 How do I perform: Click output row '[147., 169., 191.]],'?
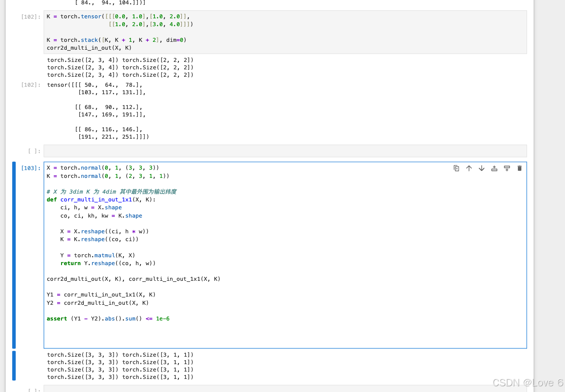pos(112,115)
